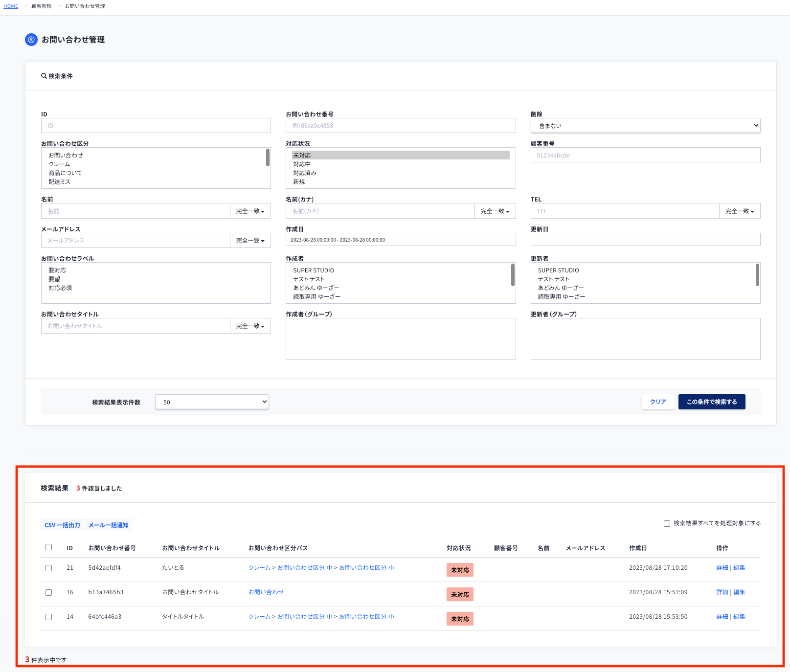This screenshot has width=790, height=672.
Task: Click the クレーム path link in row 14
Action: [x=259, y=616]
